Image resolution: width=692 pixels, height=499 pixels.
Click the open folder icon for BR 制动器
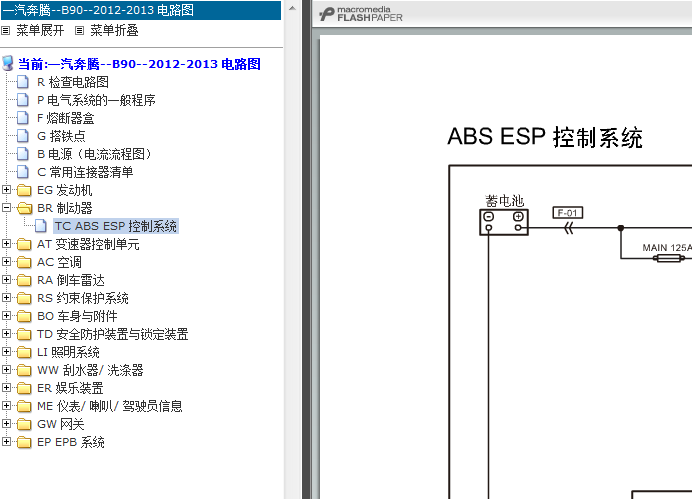click(x=25, y=208)
